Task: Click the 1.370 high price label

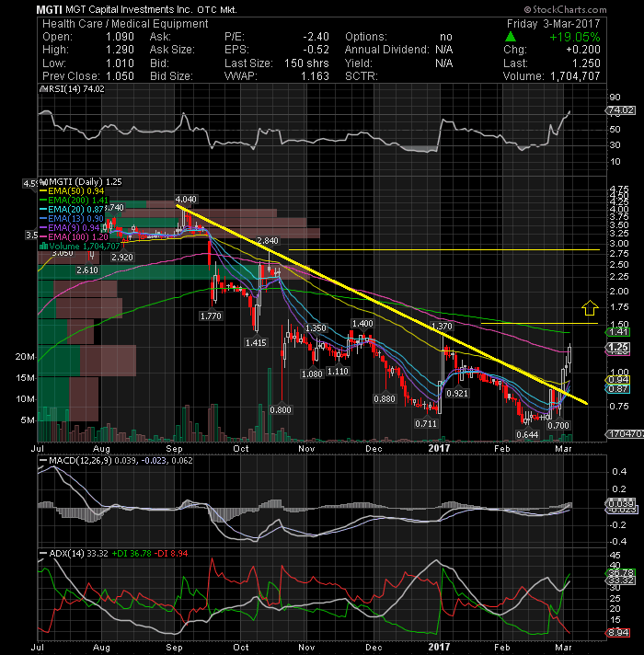Action: 442,327
